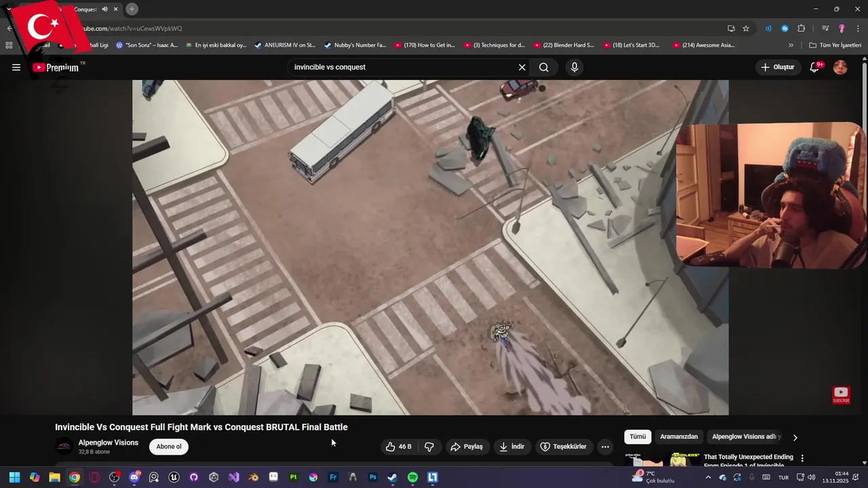This screenshot has width=868, height=488.
Task: Open the Chrome media control icon
Action: pos(825,28)
